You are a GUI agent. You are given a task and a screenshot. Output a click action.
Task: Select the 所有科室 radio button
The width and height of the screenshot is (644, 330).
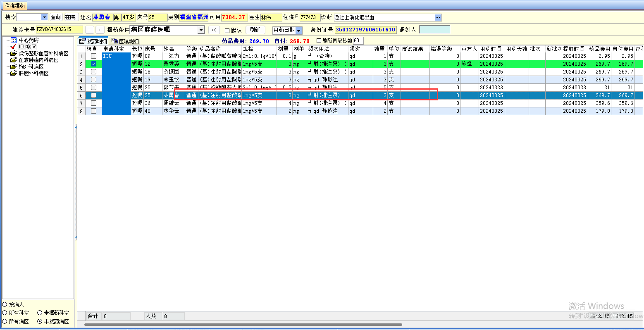pyautogui.click(x=5, y=313)
